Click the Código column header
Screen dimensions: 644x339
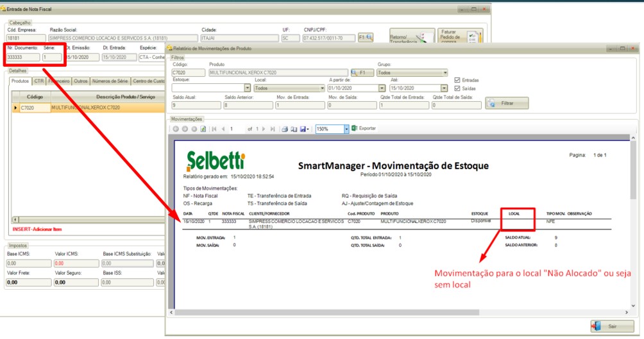point(35,97)
